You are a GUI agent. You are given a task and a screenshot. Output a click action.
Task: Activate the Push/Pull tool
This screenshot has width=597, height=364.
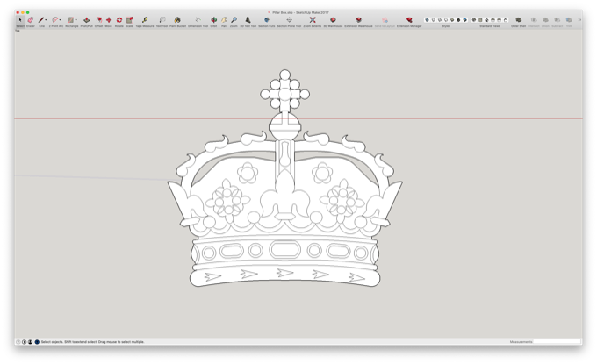pyautogui.click(x=86, y=20)
